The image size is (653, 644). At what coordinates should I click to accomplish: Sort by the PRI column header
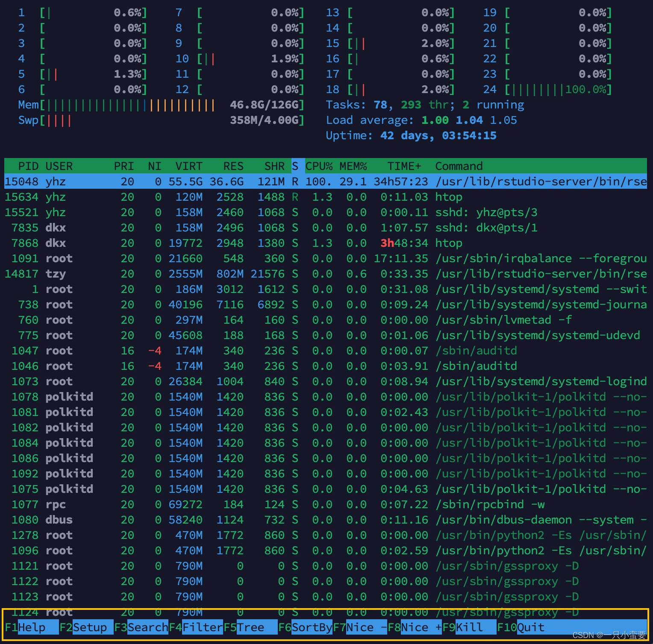(124, 166)
